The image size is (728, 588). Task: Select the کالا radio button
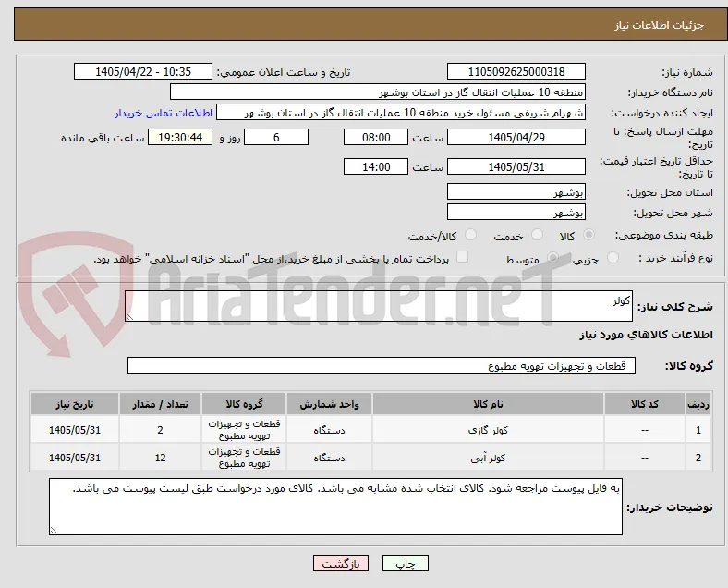588,235
